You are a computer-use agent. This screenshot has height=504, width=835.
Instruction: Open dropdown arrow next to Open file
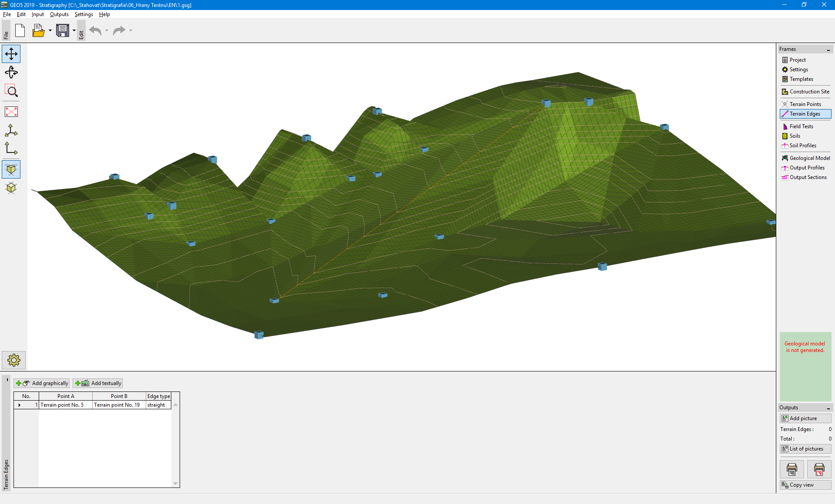[x=50, y=30]
